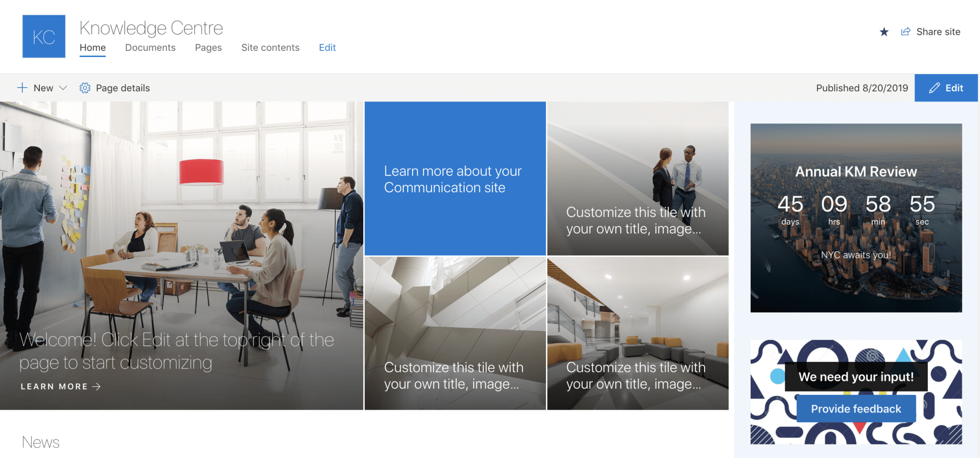Open the Home navigation tab
The width and height of the screenshot is (980, 458).
(92, 48)
